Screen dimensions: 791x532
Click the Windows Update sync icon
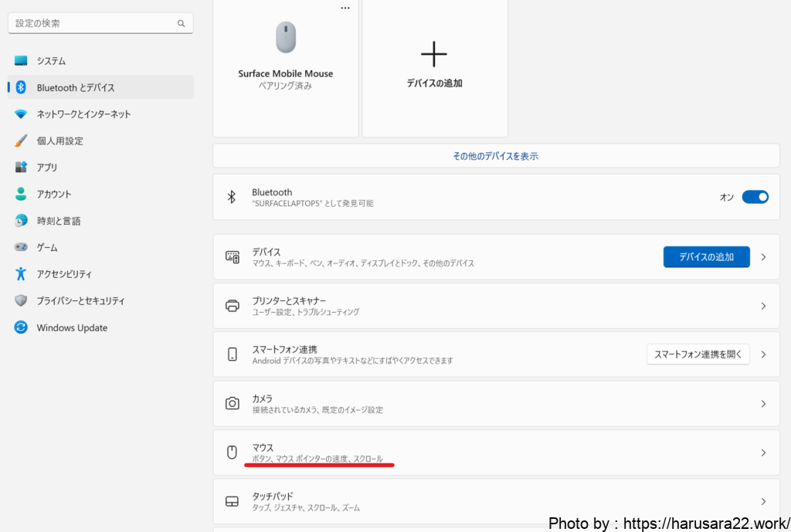click(21, 327)
